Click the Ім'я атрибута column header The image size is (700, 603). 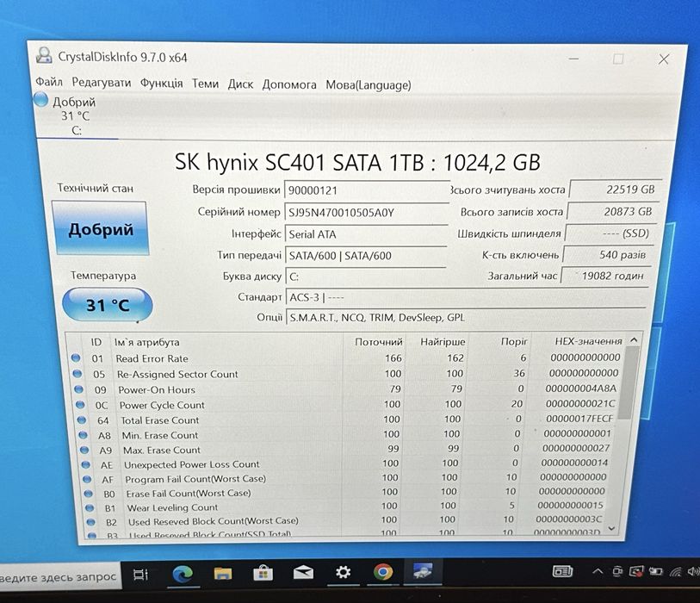point(147,342)
